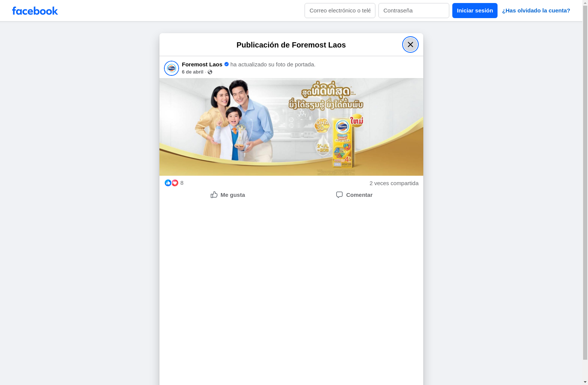Open the Foremost cover photo image
This screenshot has height=385, width=588.
pos(291,127)
